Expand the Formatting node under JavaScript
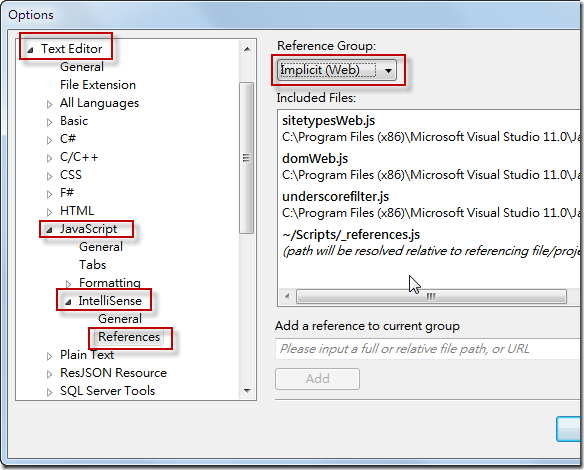584x470 pixels. click(x=68, y=284)
